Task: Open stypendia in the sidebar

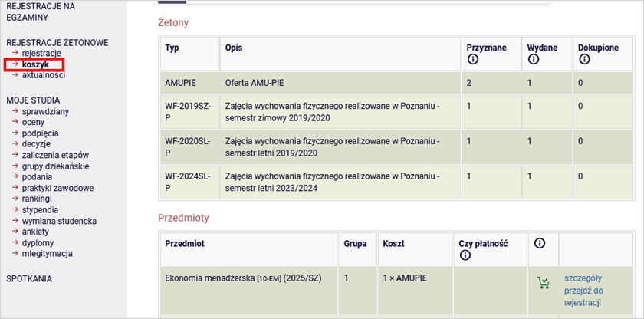Action: coord(40,209)
